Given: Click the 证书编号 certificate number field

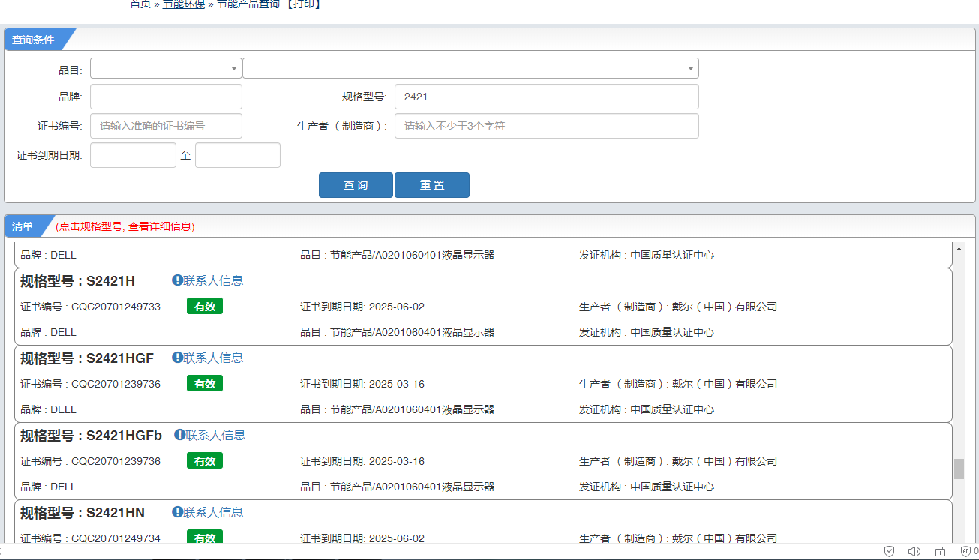Looking at the screenshot, I should click(166, 126).
